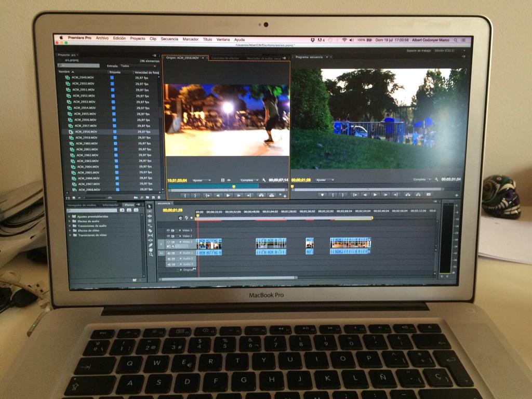
Task: Click Export Frame camera in Program monitor
Action: click(429, 194)
